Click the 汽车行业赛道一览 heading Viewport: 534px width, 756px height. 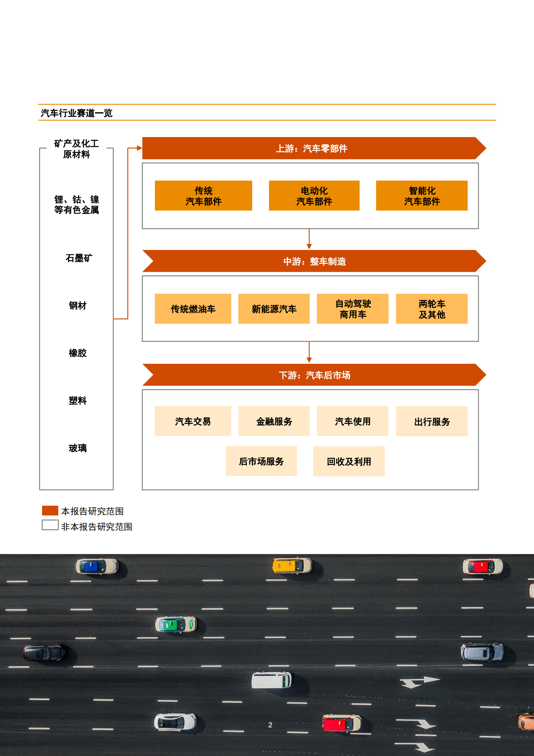pyautogui.click(x=76, y=113)
